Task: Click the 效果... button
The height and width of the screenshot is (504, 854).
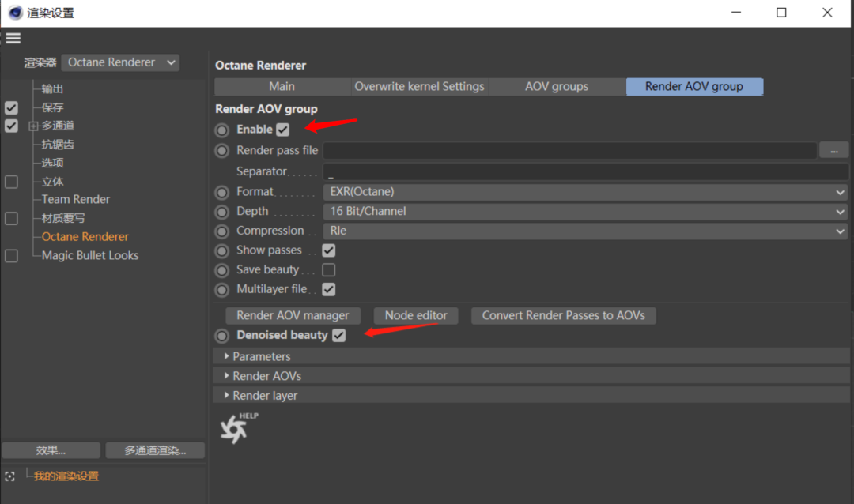Action: pyautogui.click(x=51, y=450)
